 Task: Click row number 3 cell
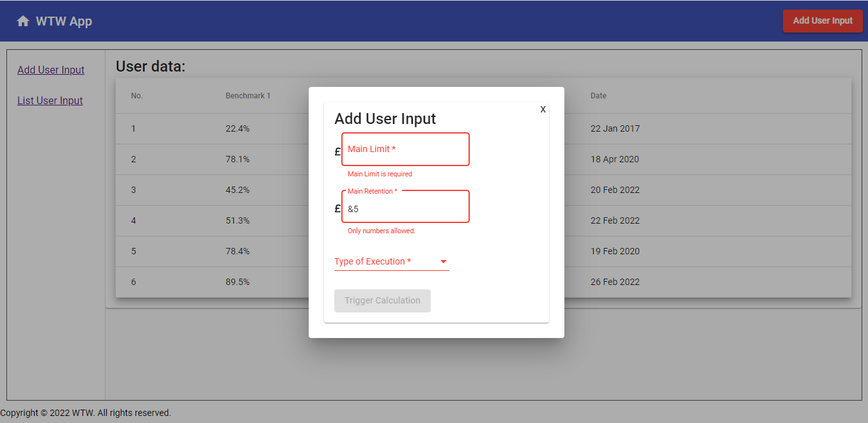134,190
